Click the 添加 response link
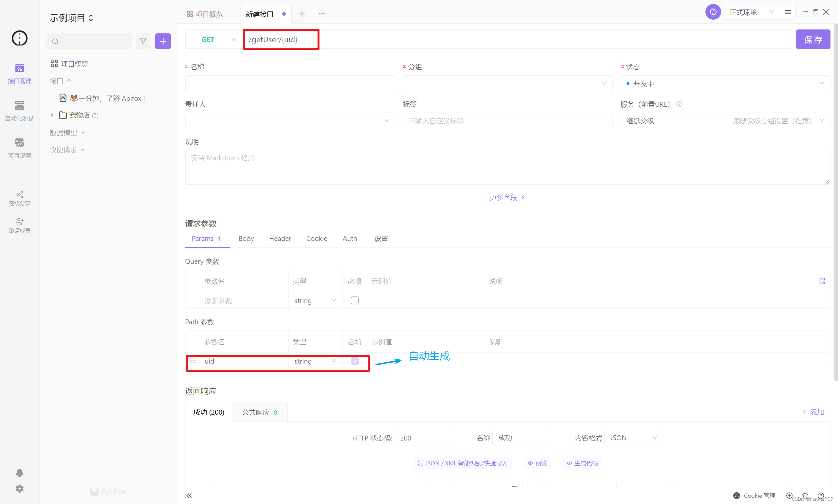This screenshot has width=838, height=504. click(x=813, y=412)
